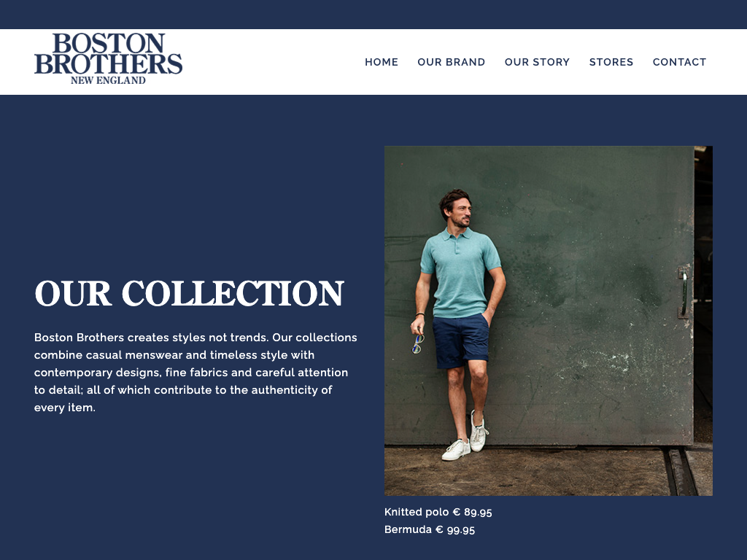Click the collection description paragraph text

tap(196, 373)
